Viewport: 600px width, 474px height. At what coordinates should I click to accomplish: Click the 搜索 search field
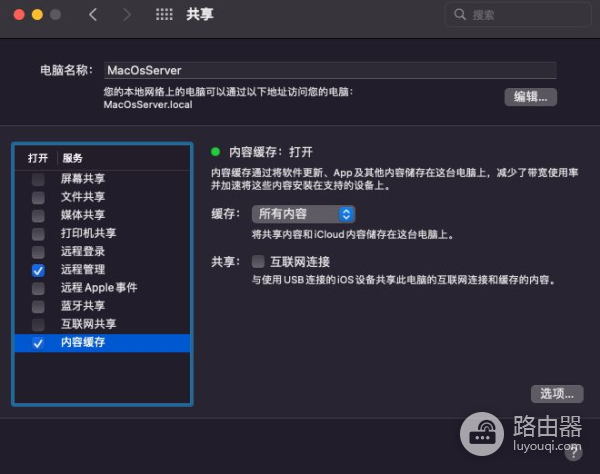pyautogui.click(x=518, y=15)
